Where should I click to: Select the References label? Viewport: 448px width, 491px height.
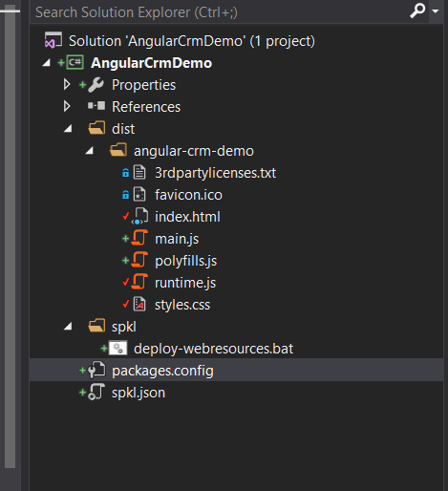[146, 107]
